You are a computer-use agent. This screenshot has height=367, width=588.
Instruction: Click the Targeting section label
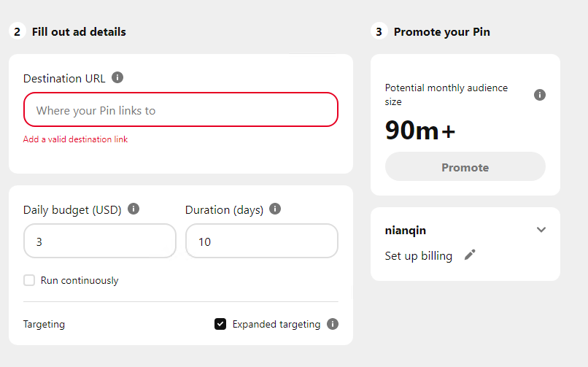tap(44, 324)
